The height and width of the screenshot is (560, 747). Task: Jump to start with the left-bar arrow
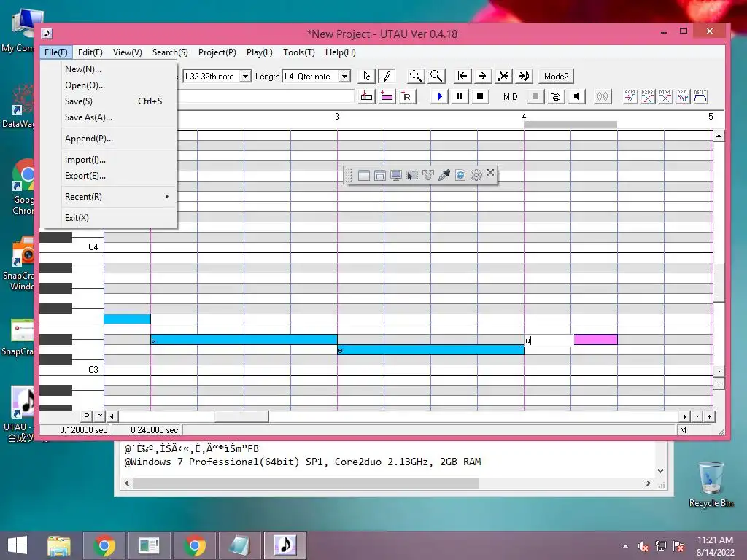462,76
